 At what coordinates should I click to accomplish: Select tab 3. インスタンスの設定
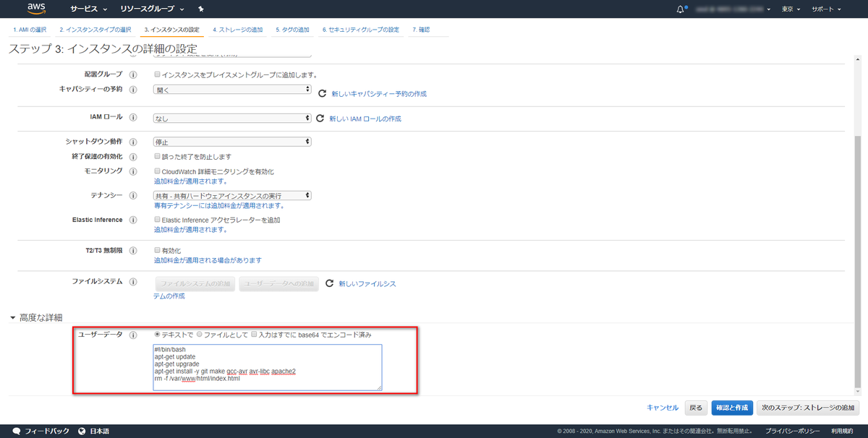172,30
